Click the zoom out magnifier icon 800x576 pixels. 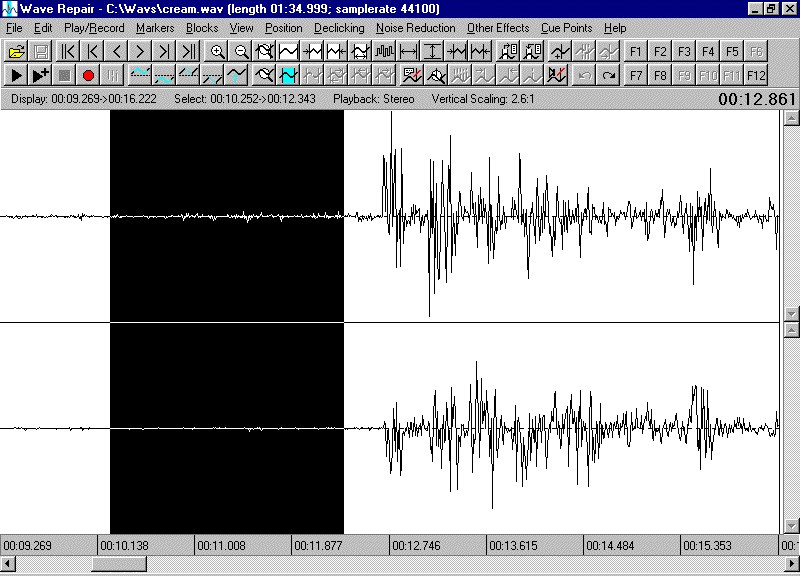pyautogui.click(x=241, y=51)
